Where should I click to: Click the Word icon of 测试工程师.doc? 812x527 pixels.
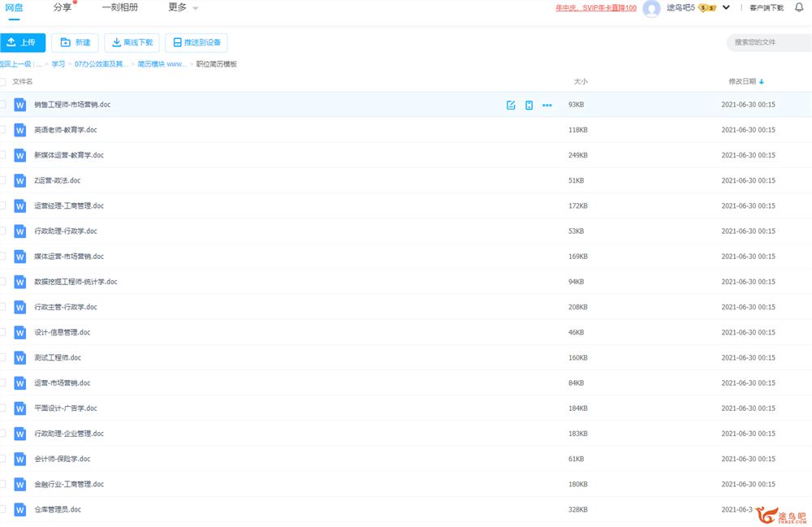20,358
